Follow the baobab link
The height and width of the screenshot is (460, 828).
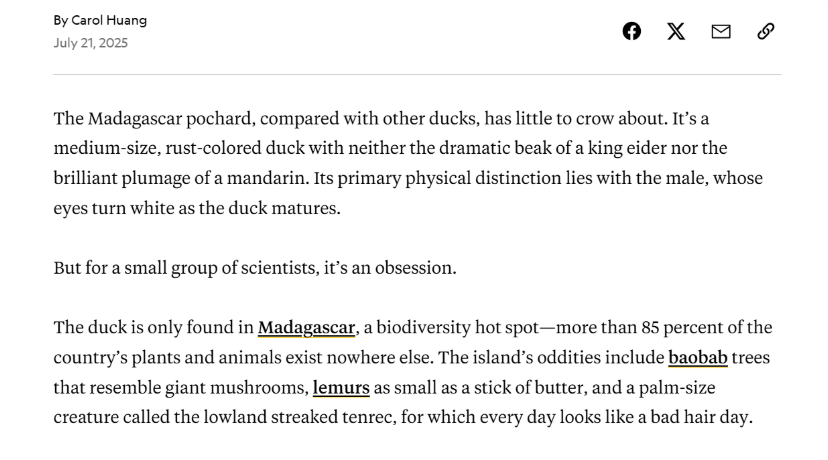698,357
